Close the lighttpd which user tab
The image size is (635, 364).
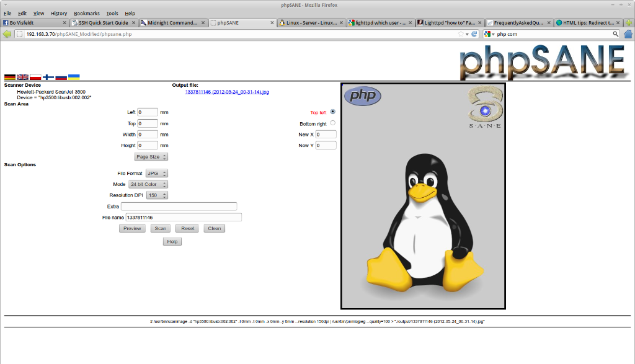pos(411,23)
